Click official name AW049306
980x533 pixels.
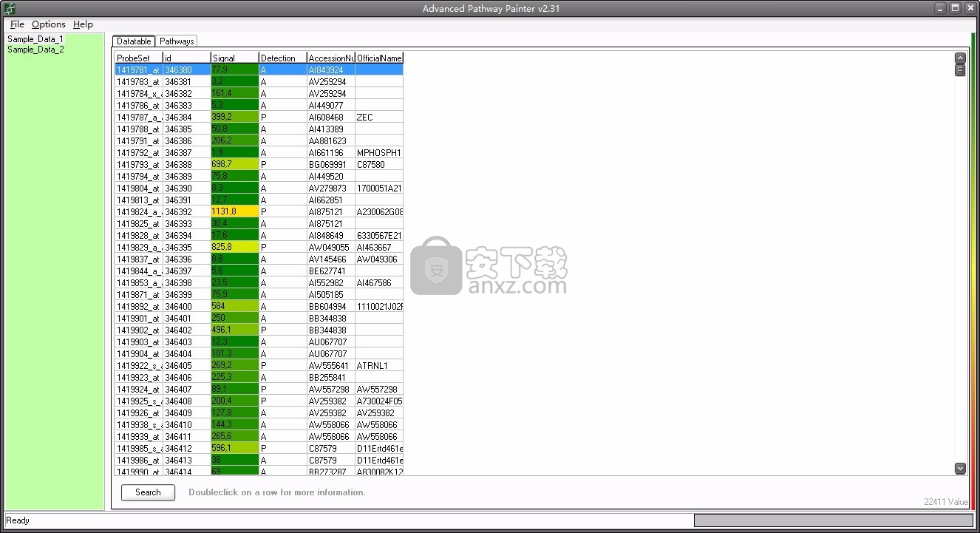(x=379, y=259)
